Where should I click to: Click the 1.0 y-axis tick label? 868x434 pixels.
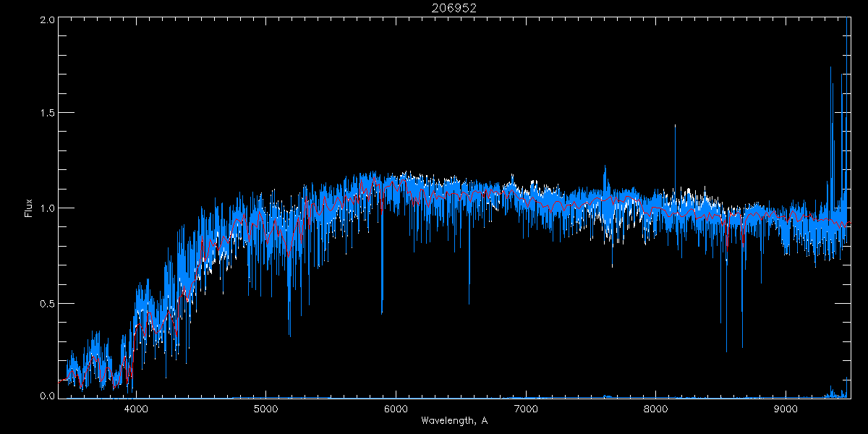(48, 208)
